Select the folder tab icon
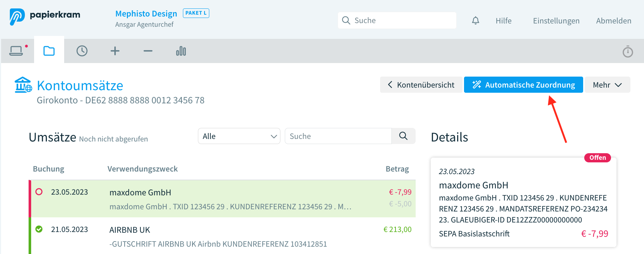This screenshot has height=254, width=644. coord(49,51)
